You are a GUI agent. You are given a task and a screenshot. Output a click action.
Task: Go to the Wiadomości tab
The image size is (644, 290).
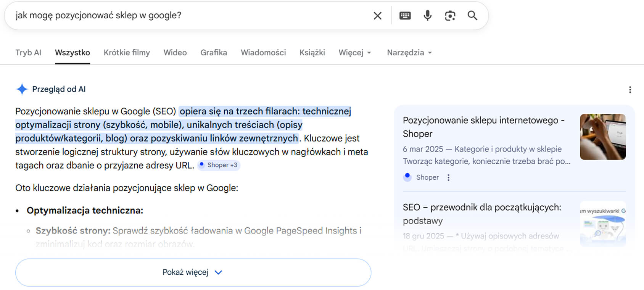(263, 53)
